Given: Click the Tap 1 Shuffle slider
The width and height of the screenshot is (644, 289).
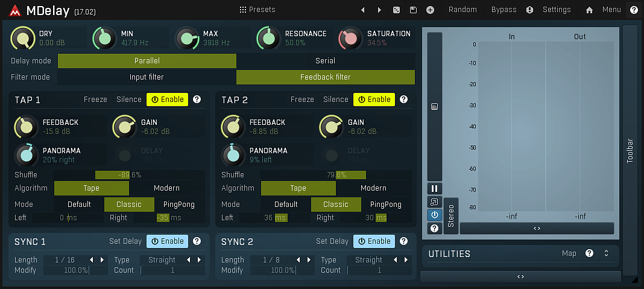Looking at the screenshot, I should [x=130, y=175].
